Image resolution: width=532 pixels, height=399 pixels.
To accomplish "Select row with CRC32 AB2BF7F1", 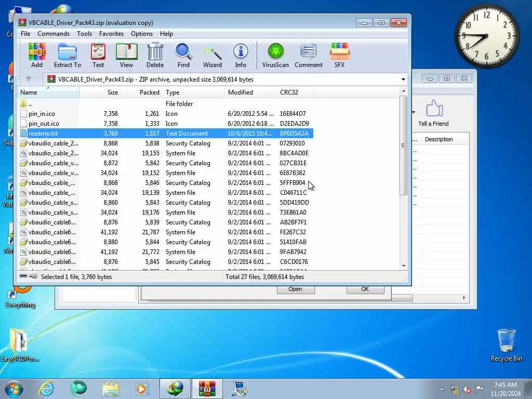I will [166, 222].
